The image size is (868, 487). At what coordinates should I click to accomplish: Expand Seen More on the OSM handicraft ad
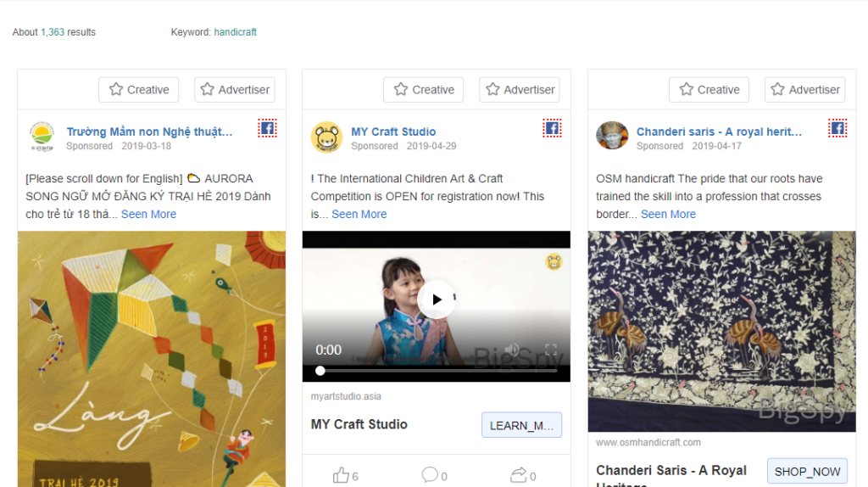pyautogui.click(x=668, y=214)
